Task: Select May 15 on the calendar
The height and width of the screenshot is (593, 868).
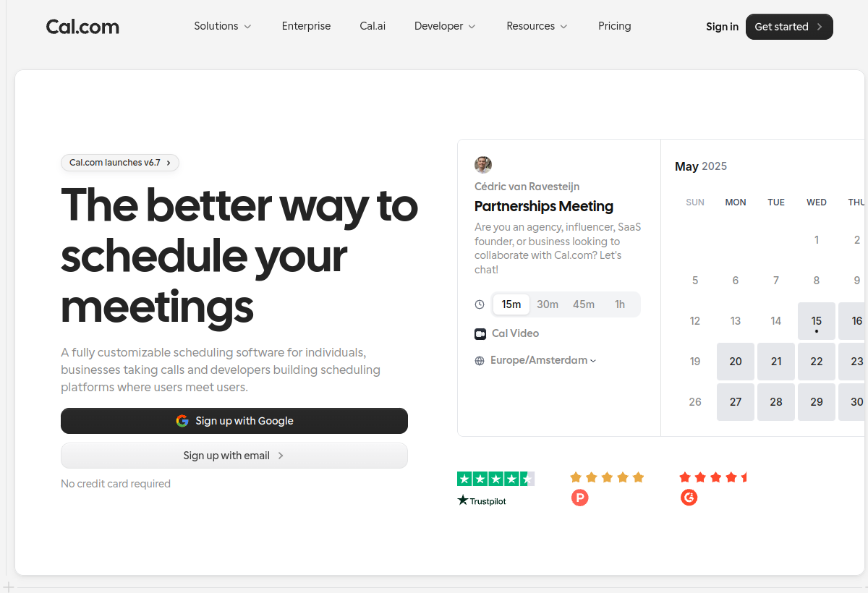Action: coord(817,321)
